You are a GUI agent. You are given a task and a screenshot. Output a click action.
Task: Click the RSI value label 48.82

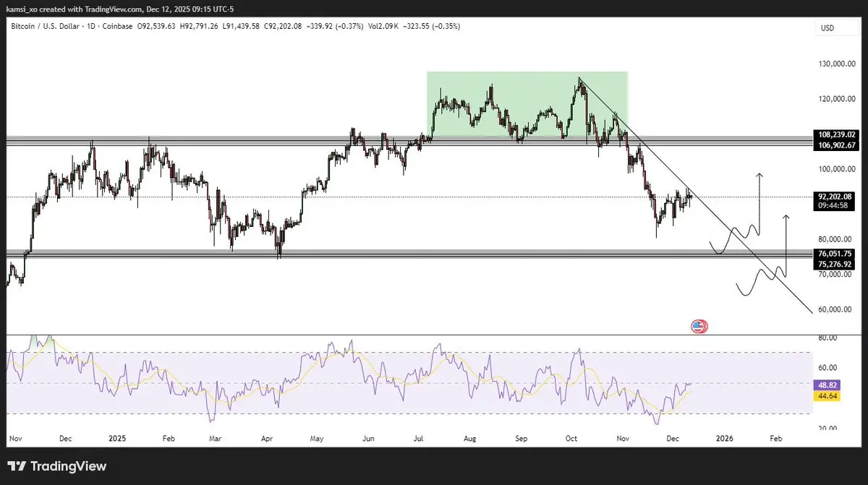click(828, 386)
